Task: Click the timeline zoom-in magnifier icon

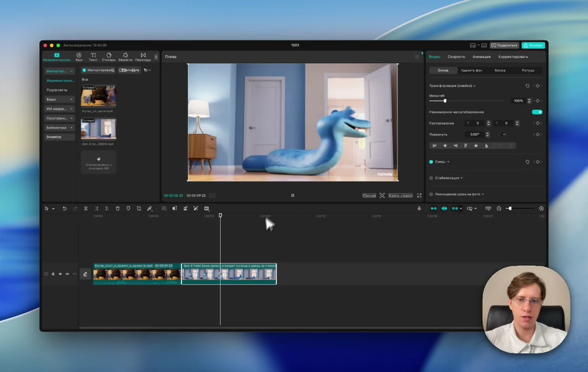Action: (x=541, y=208)
